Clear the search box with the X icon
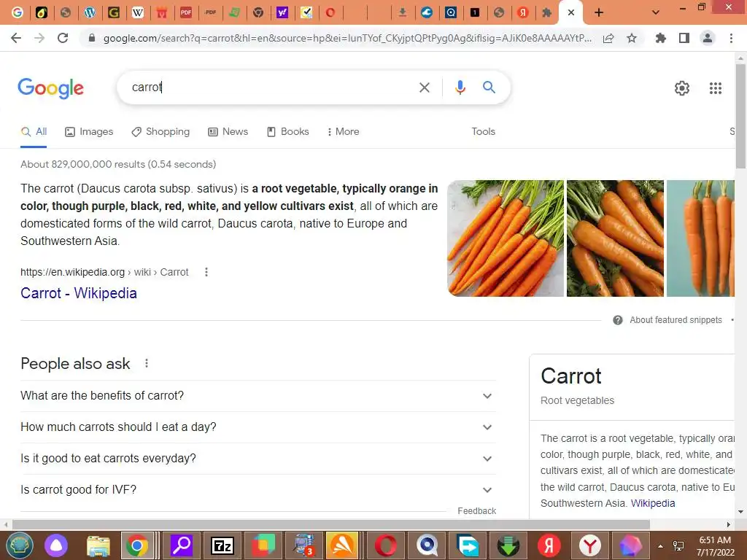The width and height of the screenshot is (747, 560). point(424,87)
